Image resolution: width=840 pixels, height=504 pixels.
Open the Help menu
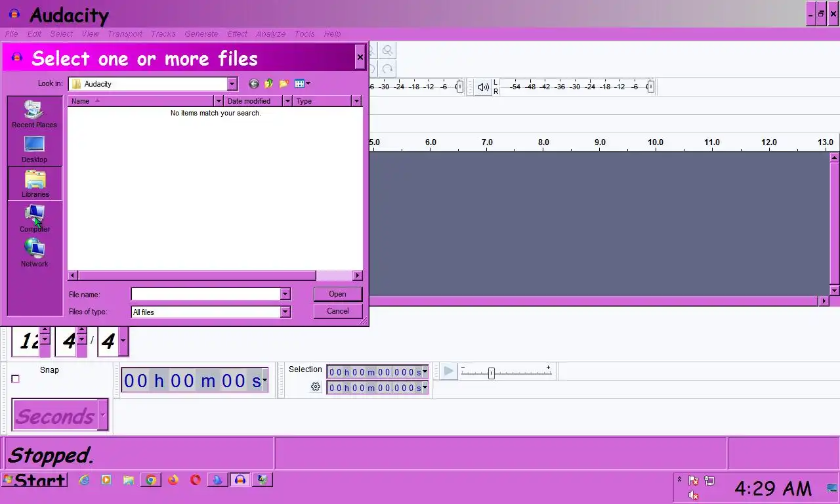(332, 34)
